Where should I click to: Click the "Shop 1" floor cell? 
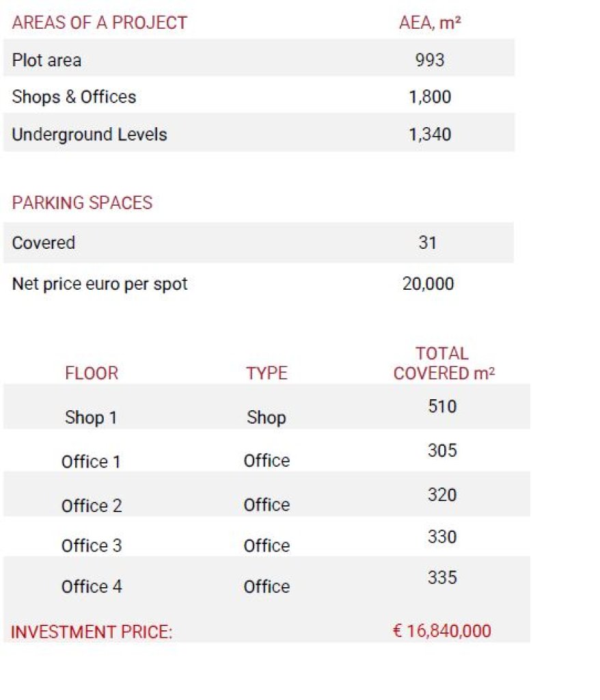point(91,418)
